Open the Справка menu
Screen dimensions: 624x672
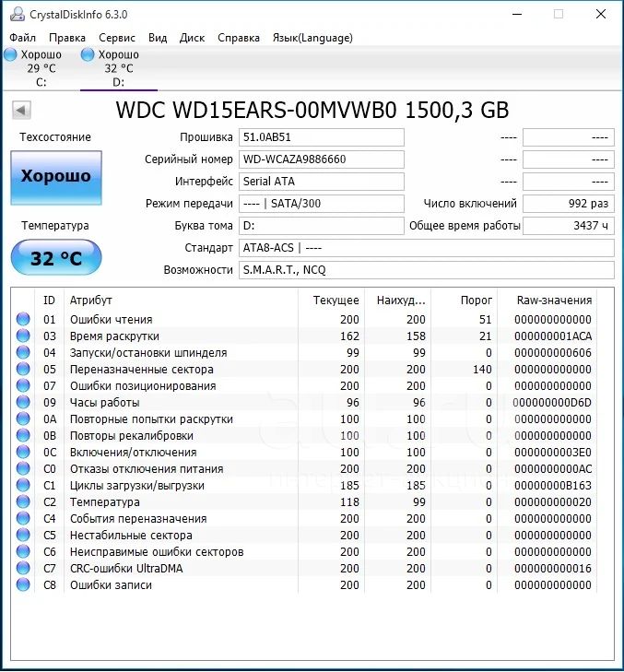pyautogui.click(x=239, y=38)
